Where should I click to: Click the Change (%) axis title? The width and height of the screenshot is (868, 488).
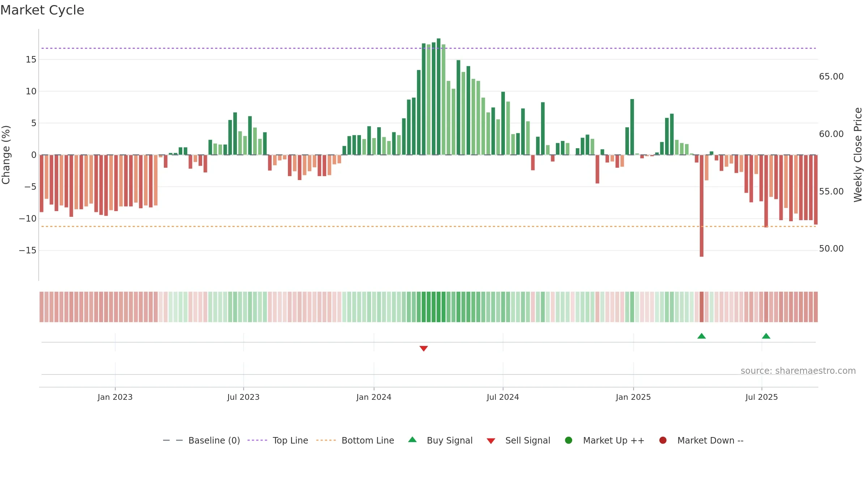tap(6, 155)
